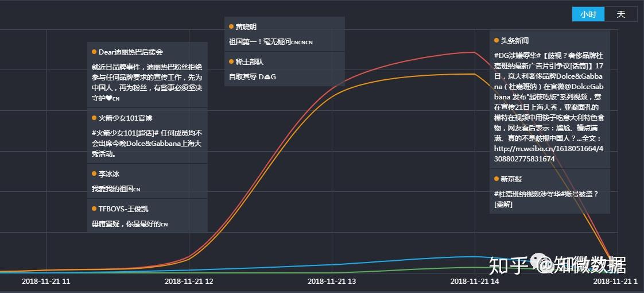Click the 2018-11-21 11 axis label
The image size is (644, 293).
46,282
